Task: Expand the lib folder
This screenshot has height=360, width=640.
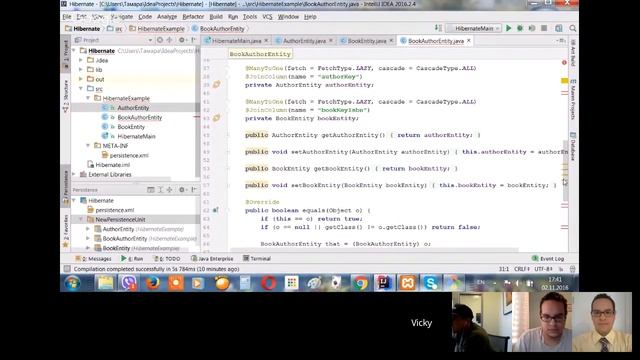Action: [x=81, y=69]
